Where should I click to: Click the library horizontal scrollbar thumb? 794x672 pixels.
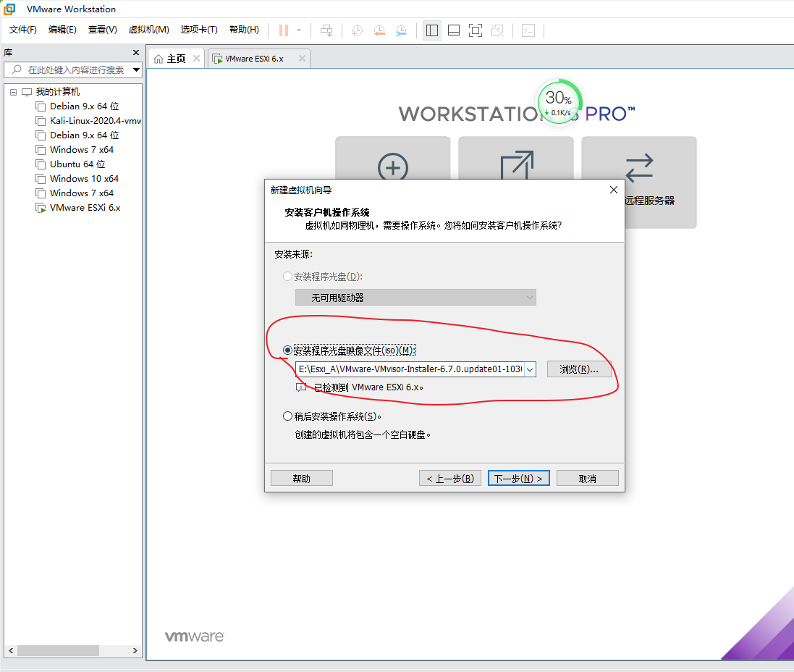pos(58,650)
